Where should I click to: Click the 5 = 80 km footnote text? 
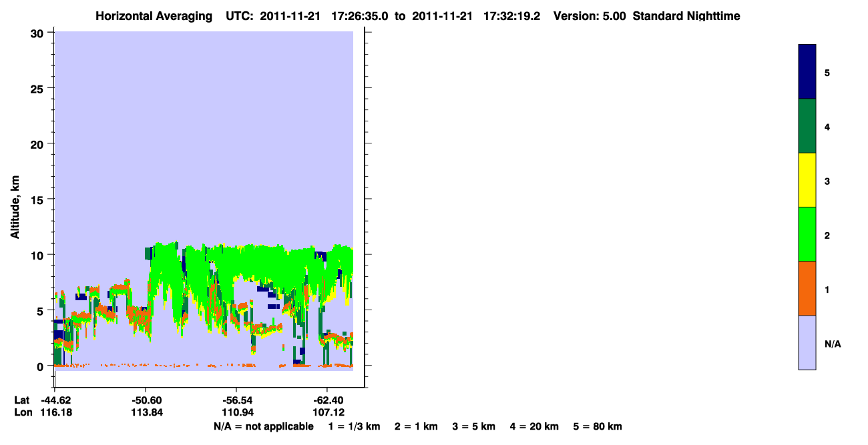(598, 426)
